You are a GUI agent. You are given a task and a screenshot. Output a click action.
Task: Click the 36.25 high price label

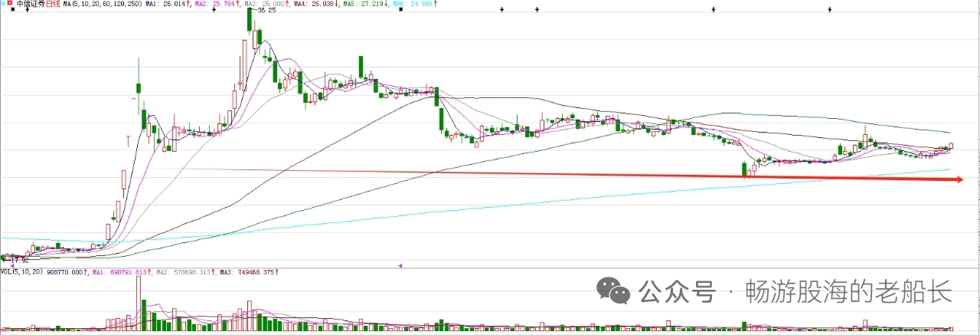266,11
